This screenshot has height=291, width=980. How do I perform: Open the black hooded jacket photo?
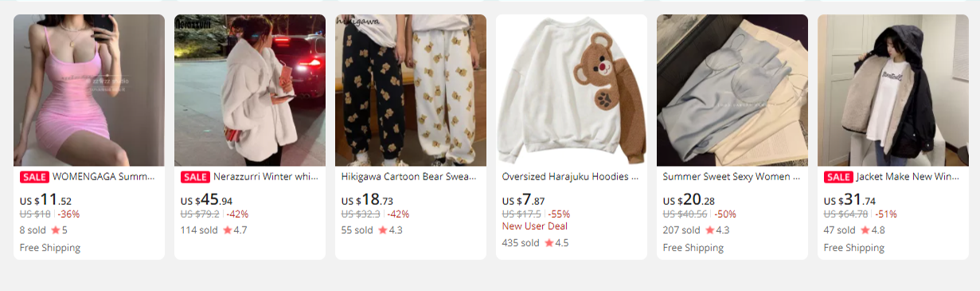coord(893,90)
